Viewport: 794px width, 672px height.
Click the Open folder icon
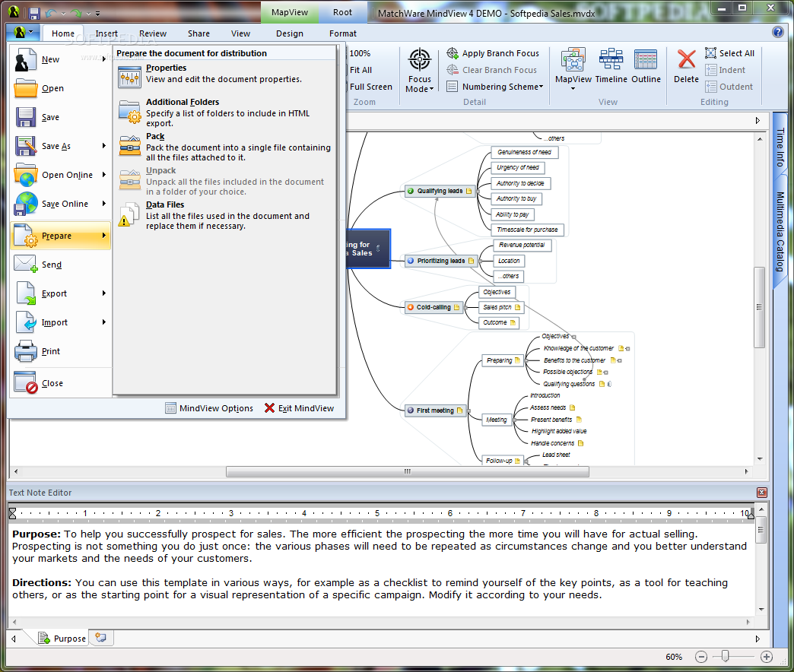click(x=25, y=88)
